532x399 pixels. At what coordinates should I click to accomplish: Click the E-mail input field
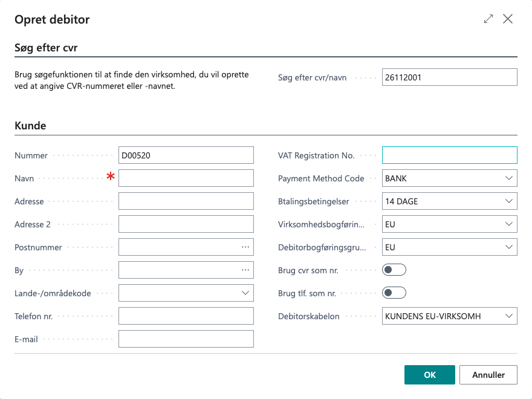pyautogui.click(x=186, y=339)
